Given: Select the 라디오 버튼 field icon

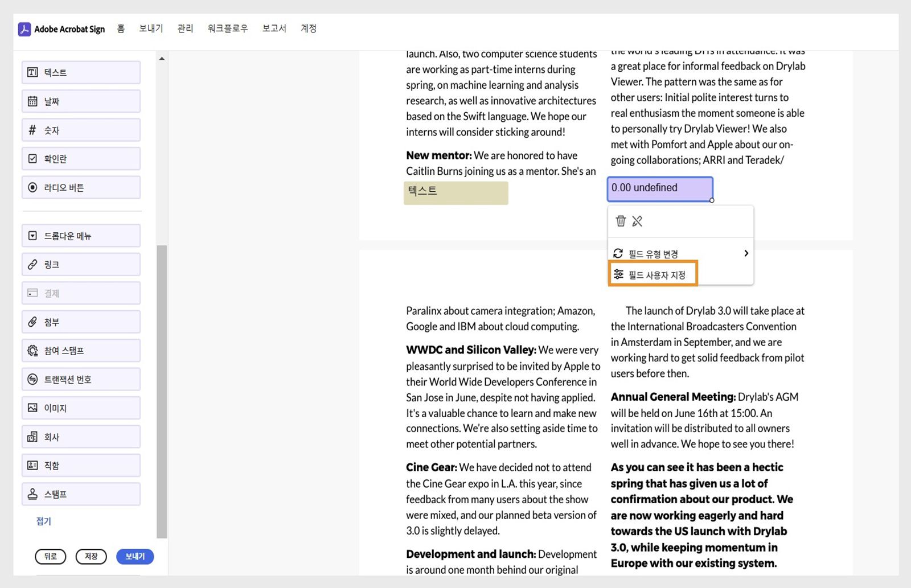Looking at the screenshot, I should point(32,187).
